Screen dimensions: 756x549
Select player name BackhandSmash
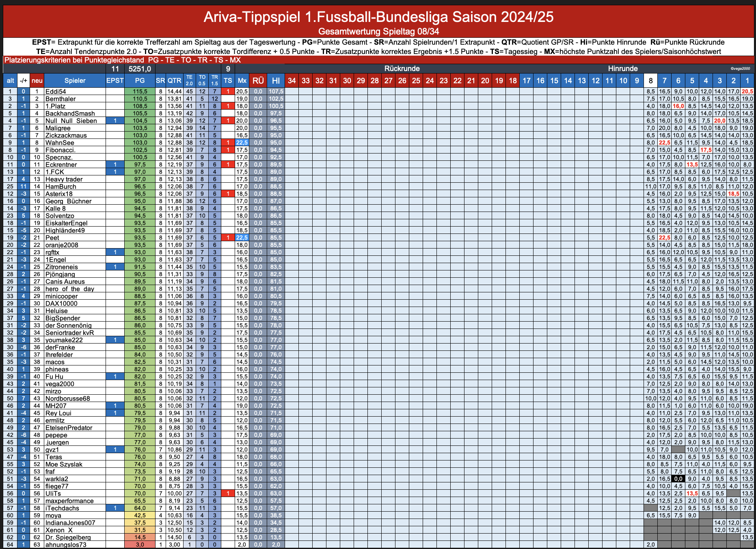point(70,113)
